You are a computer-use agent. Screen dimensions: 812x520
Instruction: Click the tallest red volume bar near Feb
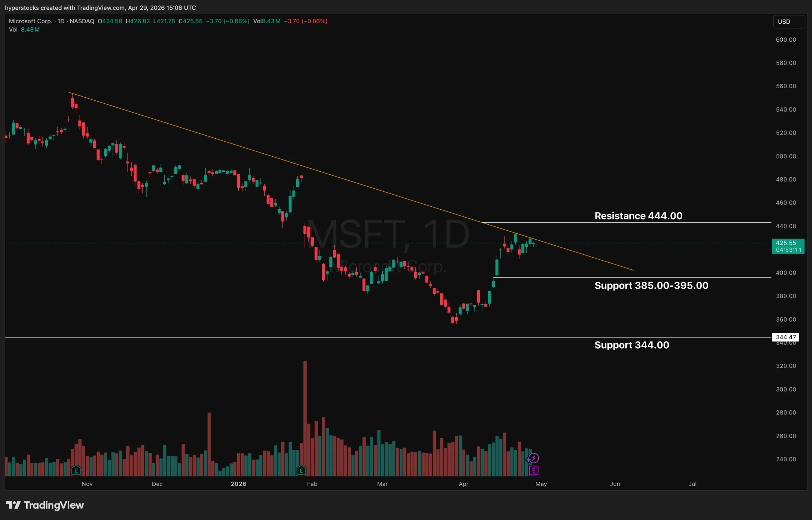305,418
